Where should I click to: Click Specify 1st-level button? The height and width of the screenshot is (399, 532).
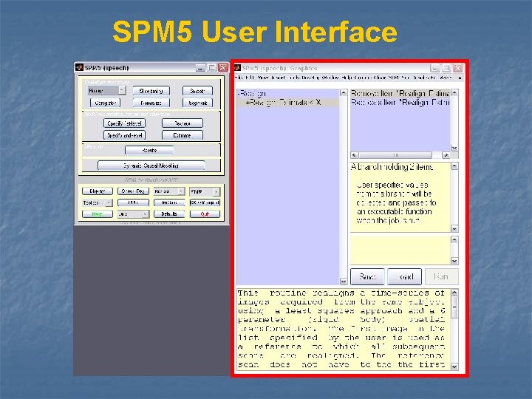tap(125, 123)
